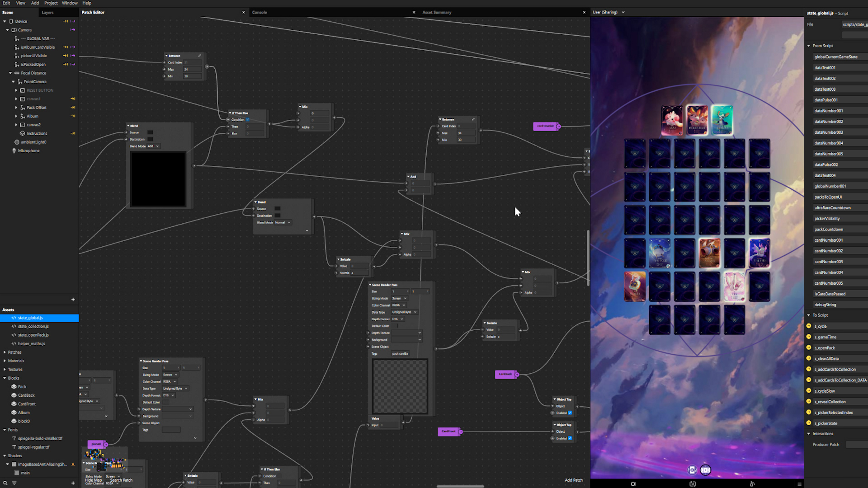Click the filter icon below Assets list
The image size is (868, 488).
[14, 483]
